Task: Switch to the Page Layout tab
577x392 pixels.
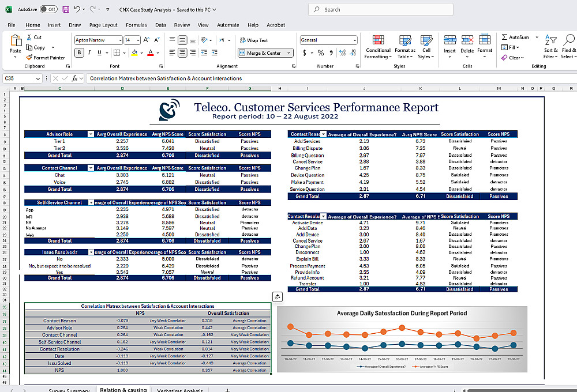Action: pyautogui.click(x=103, y=25)
